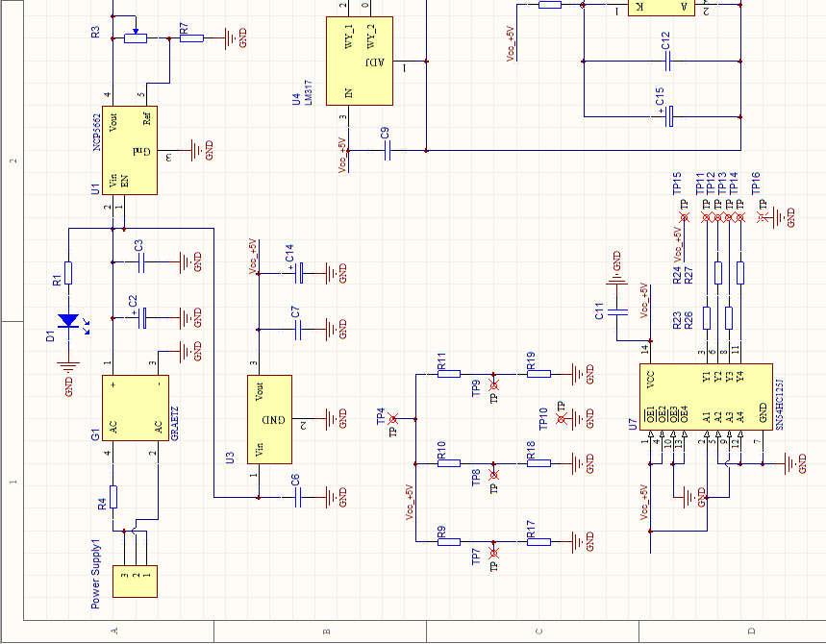The height and width of the screenshot is (644, 826).
Task: Click the 'Vcc_+5V' label above C14
Action: 253,257
